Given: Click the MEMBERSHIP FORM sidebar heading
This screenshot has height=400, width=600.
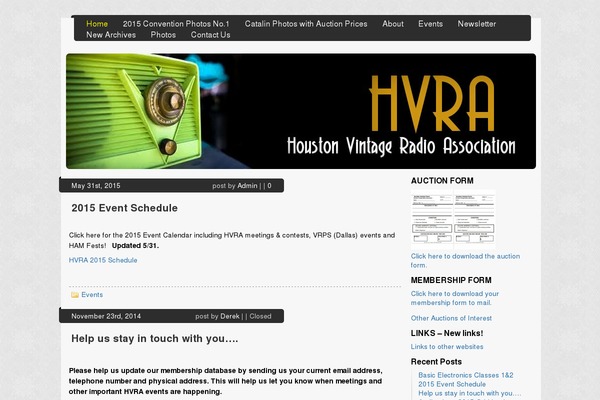Looking at the screenshot, I should pyautogui.click(x=451, y=280).
